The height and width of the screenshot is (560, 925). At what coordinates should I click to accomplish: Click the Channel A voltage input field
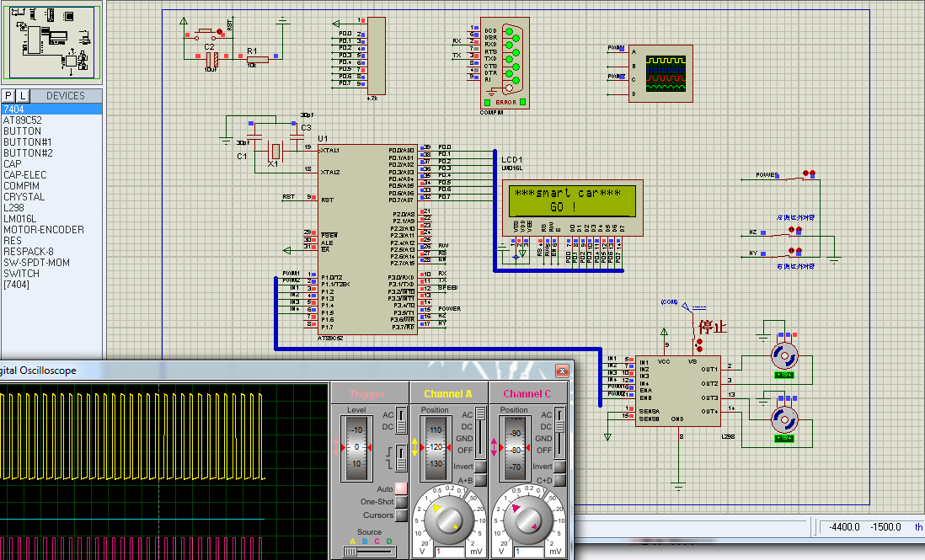450,552
